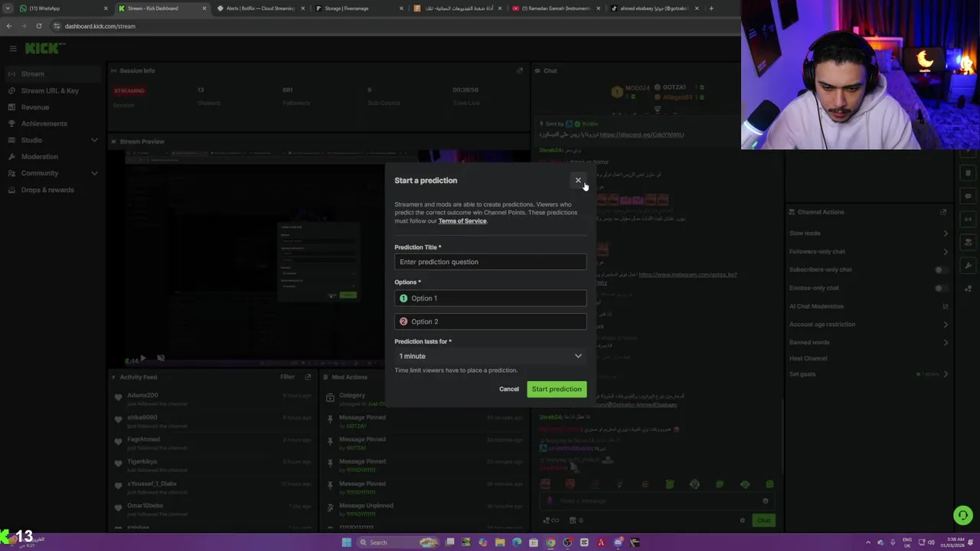
Task: Click the green support widget icon
Action: [963, 516]
